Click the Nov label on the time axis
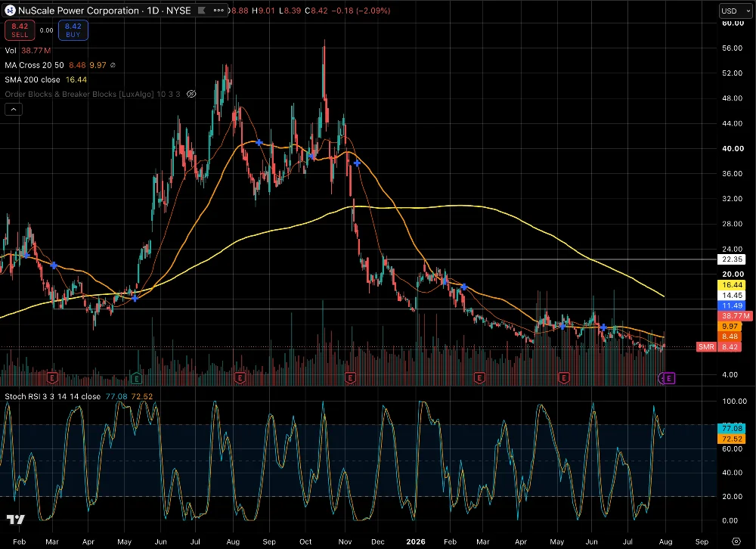 [345, 541]
